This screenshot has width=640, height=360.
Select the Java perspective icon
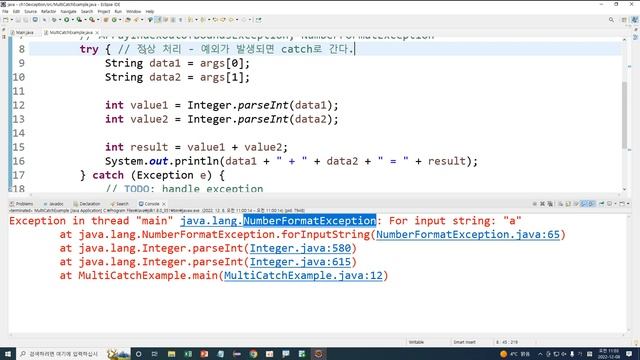(635, 20)
